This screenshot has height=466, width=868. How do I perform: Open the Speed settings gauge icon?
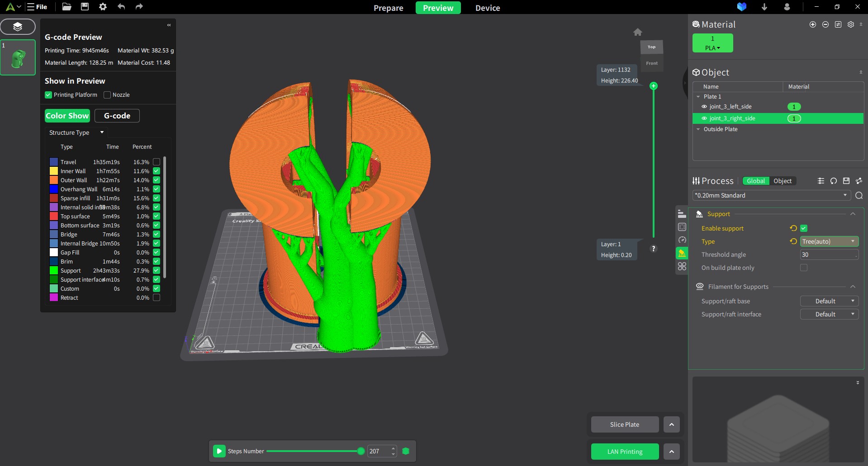click(x=682, y=240)
